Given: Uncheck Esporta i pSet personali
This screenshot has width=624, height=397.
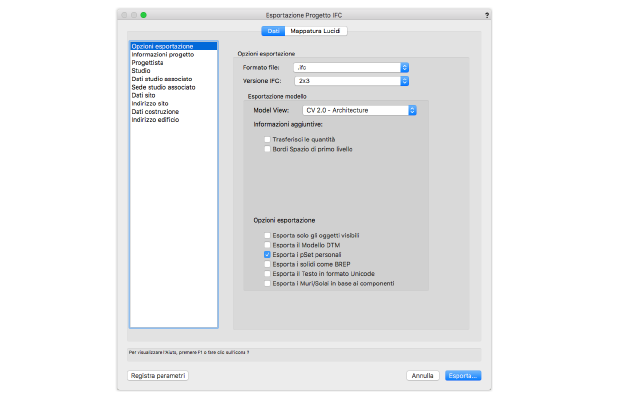Looking at the screenshot, I should pos(267,255).
